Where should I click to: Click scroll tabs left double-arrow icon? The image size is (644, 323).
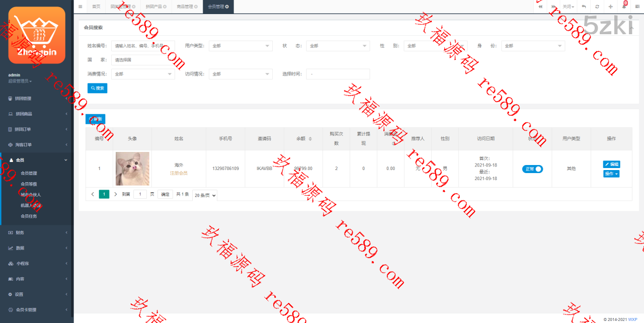[540, 7]
